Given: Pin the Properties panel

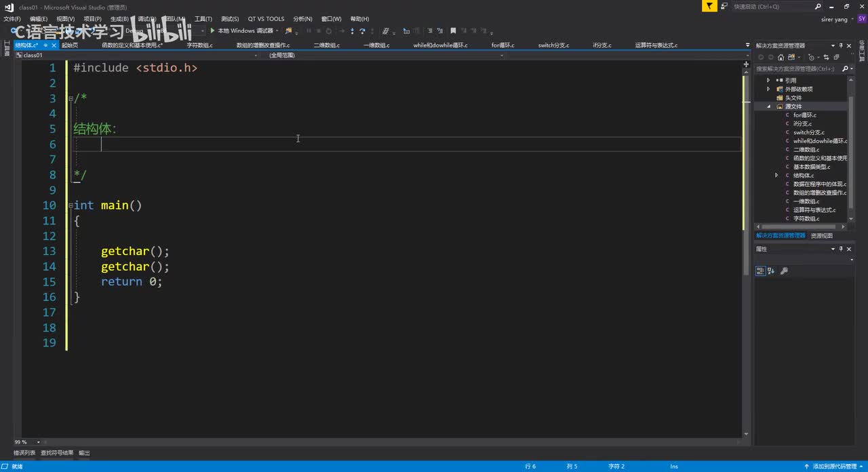Looking at the screenshot, I should (x=842, y=249).
